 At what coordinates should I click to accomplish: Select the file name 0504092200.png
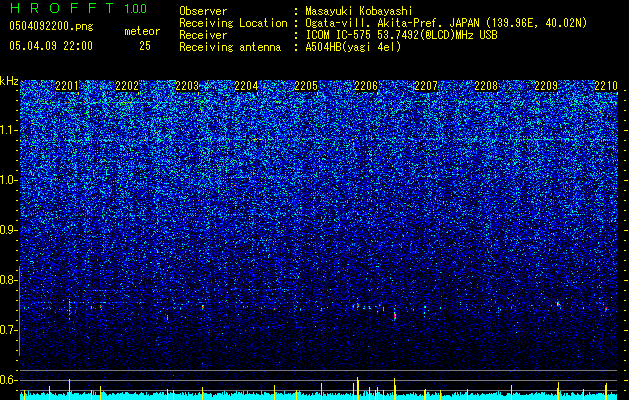coord(51,26)
